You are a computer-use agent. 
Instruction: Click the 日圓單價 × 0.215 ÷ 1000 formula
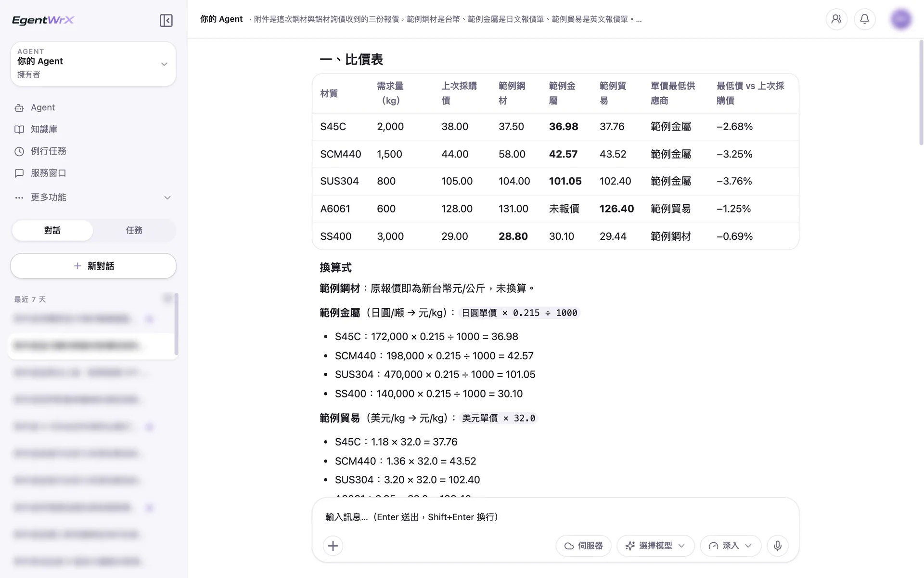[x=519, y=313]
